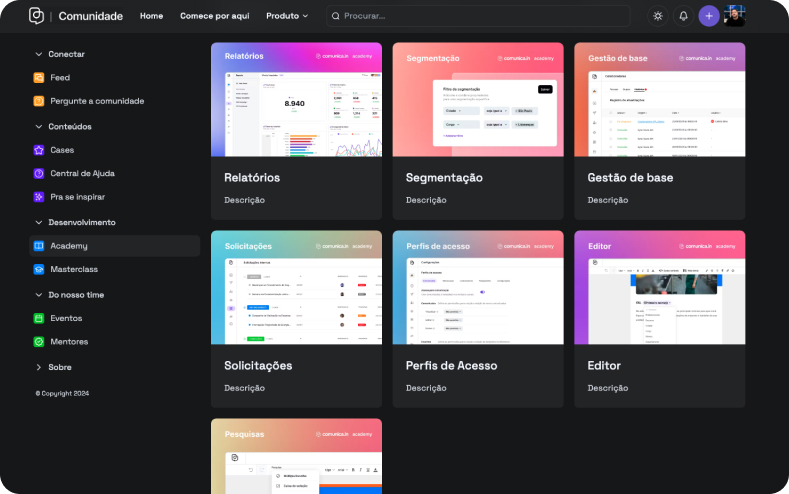Image resolution: width=789 pixels, height=494 pixels.
Task: Collapse the Desenvolvimento section
Action: [x=39, y=222]
